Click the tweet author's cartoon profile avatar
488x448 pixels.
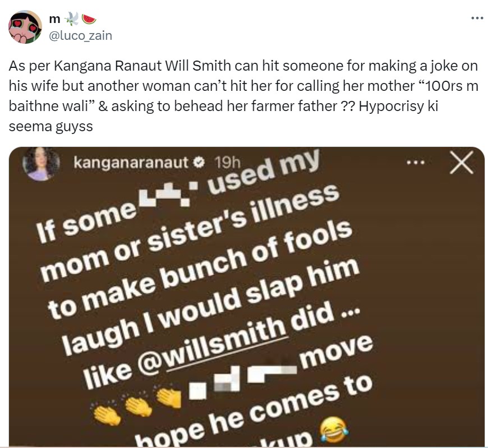[x=25, y=27]
